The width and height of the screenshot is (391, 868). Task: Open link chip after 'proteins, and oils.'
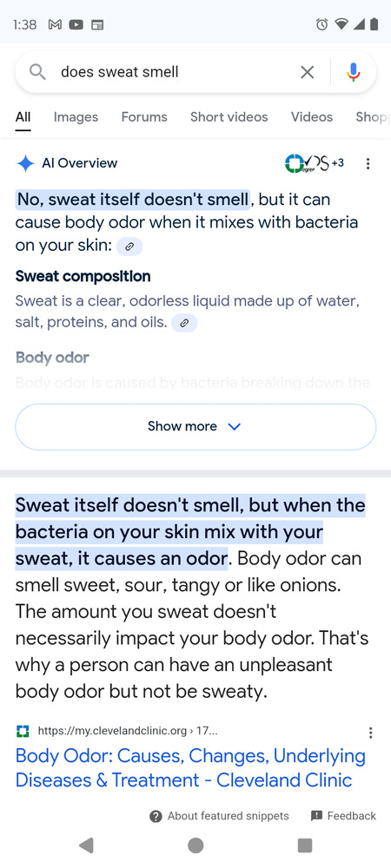184,323
